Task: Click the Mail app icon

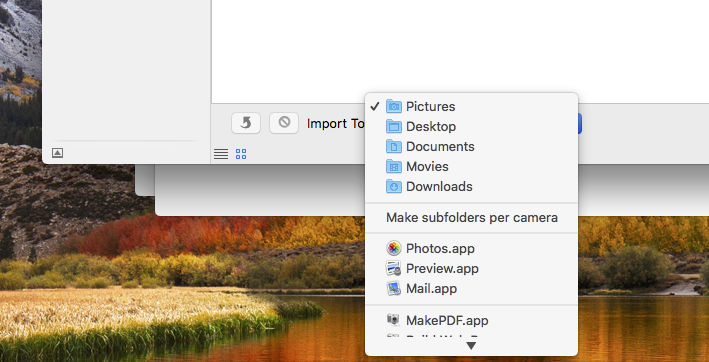Action: point(394,288)
